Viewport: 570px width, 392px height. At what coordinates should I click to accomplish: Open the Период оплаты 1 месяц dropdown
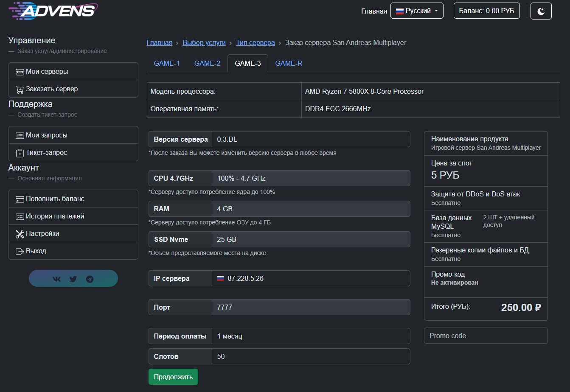311,336
